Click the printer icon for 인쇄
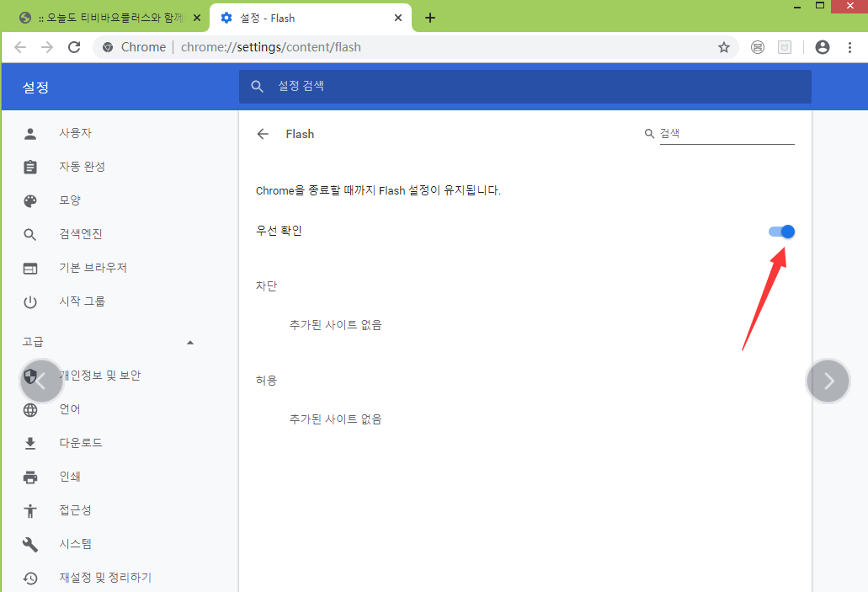868x592 pixels. pyautogui.click(x=30, y=477)
